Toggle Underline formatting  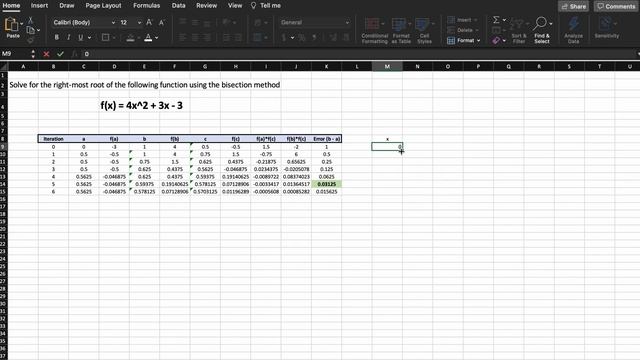80,38
